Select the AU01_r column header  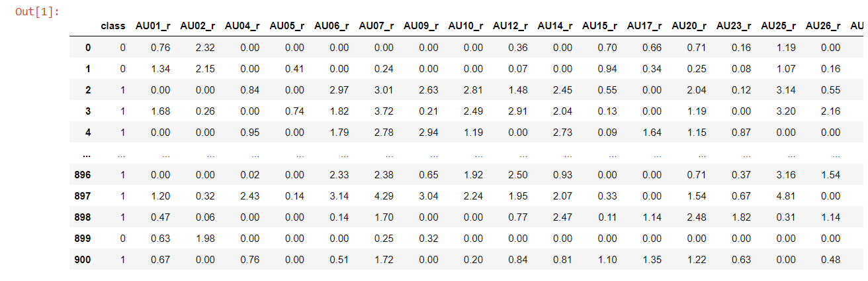point(153,26)
